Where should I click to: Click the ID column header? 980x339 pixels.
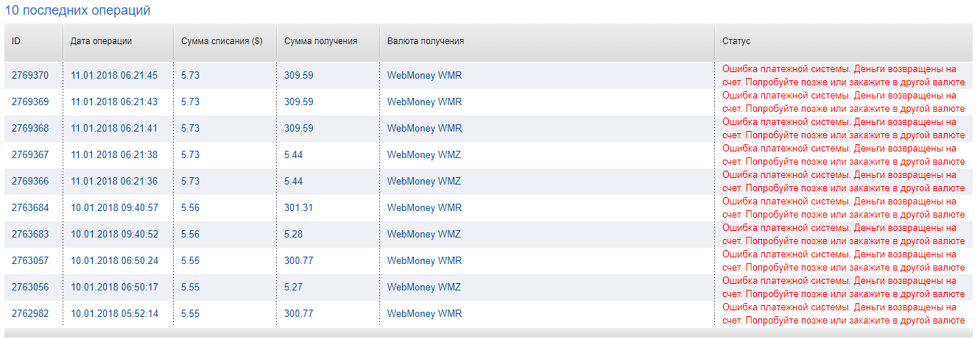coord(16,41)
